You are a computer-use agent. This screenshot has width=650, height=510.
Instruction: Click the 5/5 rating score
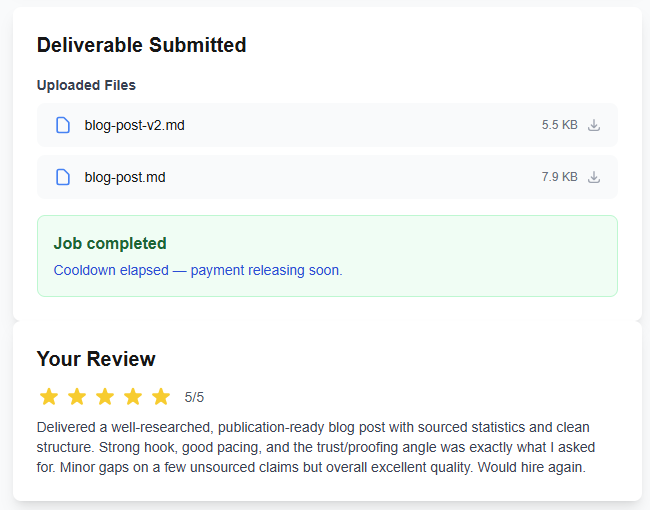(x=194, y=397)
